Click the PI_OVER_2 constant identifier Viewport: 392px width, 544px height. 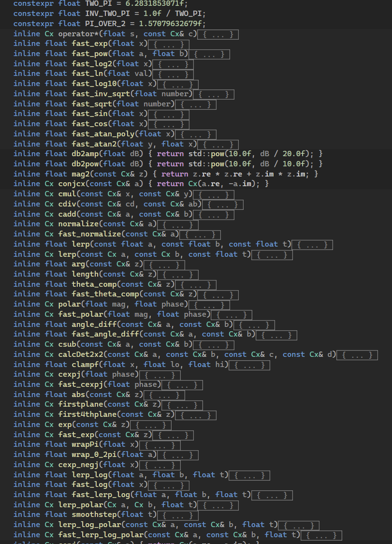[105, 24]
